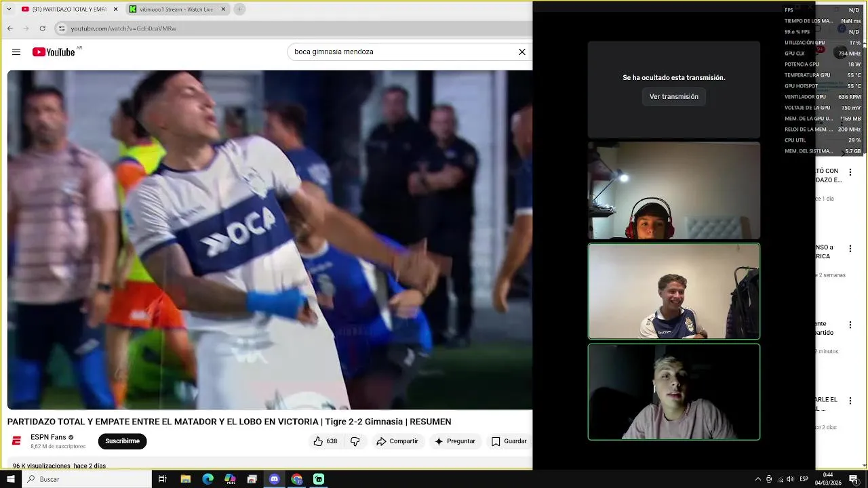Reload the YouTube page
The width and height of the screenshot is (868, 488).
pyautogui.click(x=43, y=28)
